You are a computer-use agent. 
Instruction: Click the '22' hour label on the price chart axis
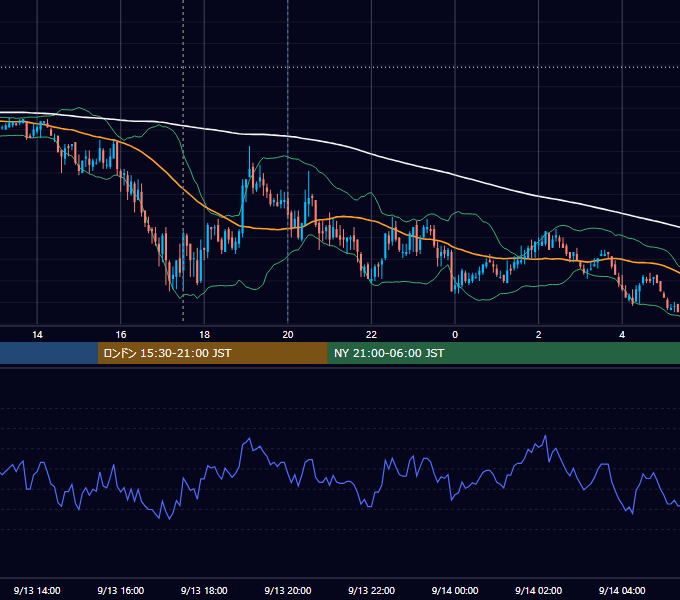point(371,335)
